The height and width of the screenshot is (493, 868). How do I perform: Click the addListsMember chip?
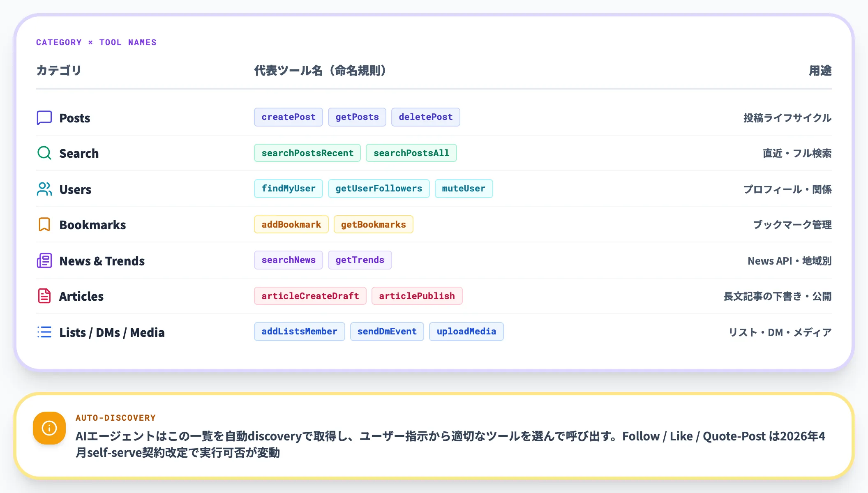(x=300, y=332)
